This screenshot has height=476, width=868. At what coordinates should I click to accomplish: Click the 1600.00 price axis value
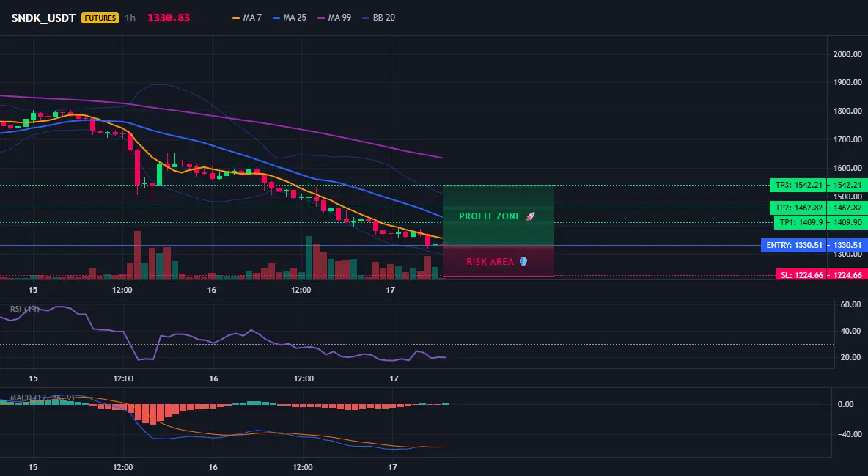pyautogui.click(x=847, y=168)
